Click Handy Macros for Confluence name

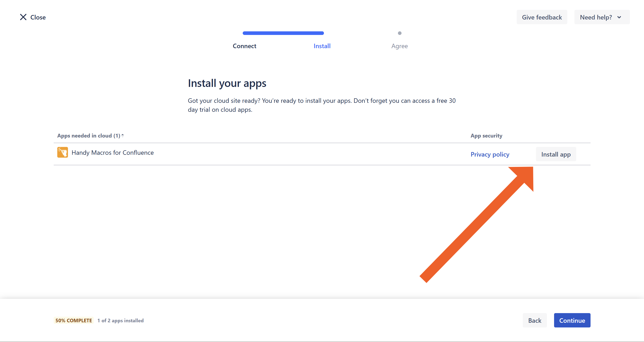pyautogui.click(x=113, y=153)
